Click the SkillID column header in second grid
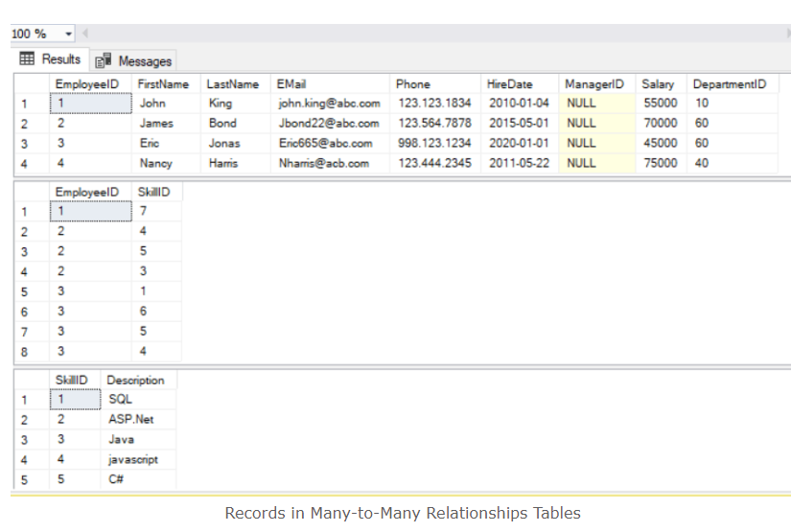Image resolution: width=791 pixels, height=532 pixels. pos(153,192)
